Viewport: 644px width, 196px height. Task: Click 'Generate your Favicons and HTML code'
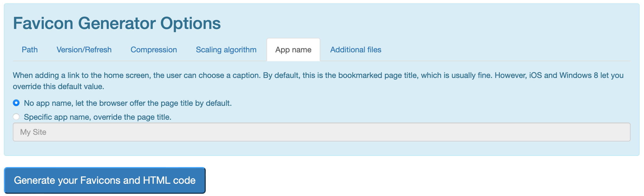click(105, 180)
